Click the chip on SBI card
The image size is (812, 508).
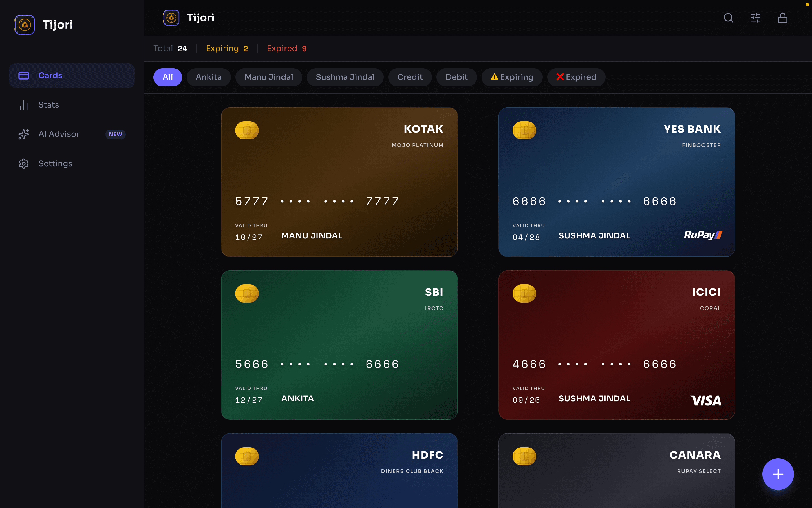coord(247,293)
